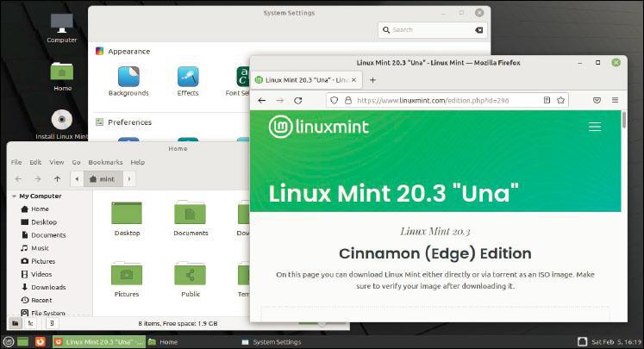Switch to System Settings in the taskbar
The image size is (644, 349).
pyautogui.click(x=272, y=341)
